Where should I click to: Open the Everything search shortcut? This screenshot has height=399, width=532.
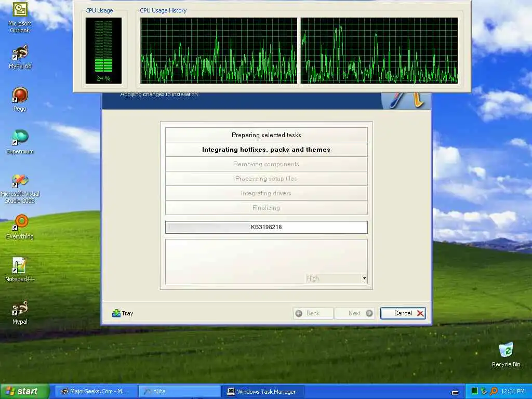(x=20, y=227)
